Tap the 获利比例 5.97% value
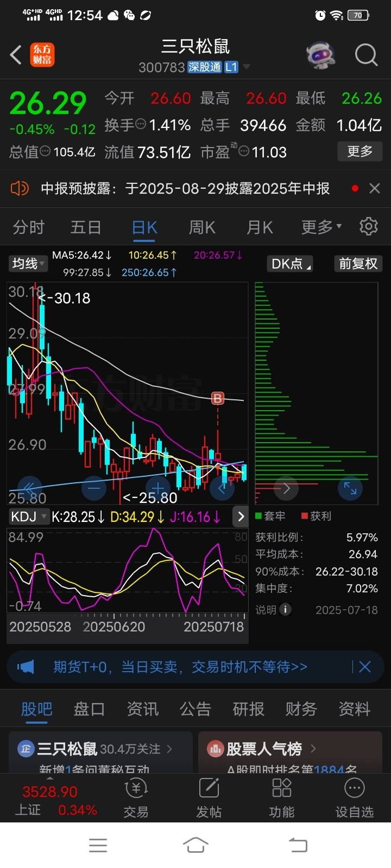Viewport: 391px width, 868px height. [362, 537]
